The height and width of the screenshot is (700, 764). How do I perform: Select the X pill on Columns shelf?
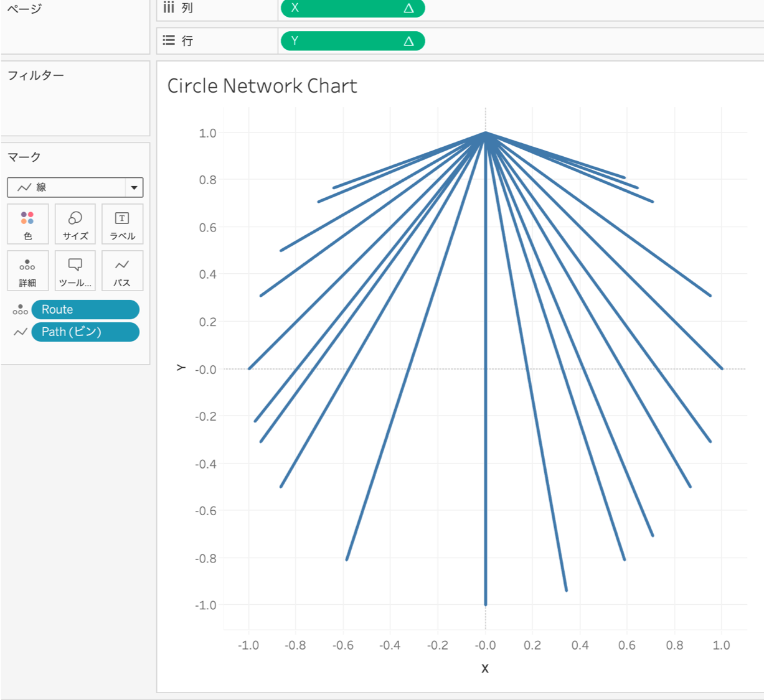pyautogui.click(x=352, y=8)
